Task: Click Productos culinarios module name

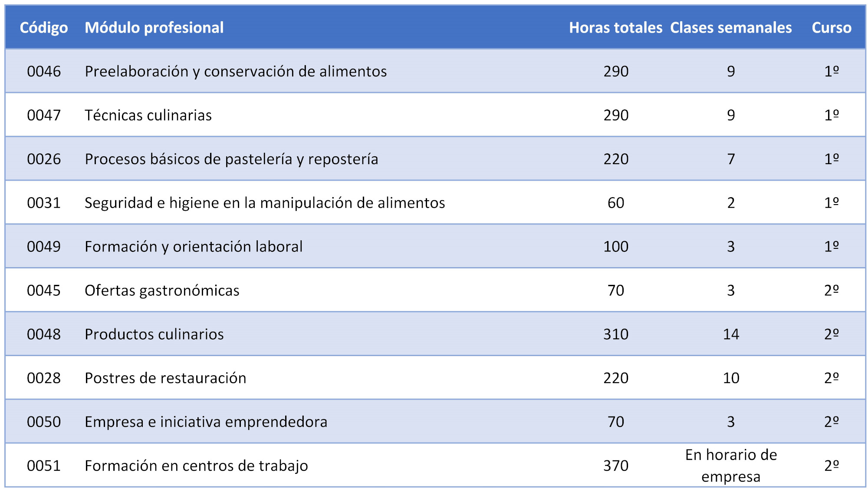Action: coord(154,334)
